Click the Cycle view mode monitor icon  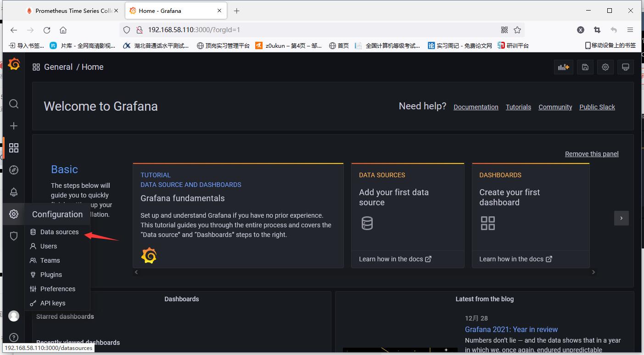pos(625,67)
